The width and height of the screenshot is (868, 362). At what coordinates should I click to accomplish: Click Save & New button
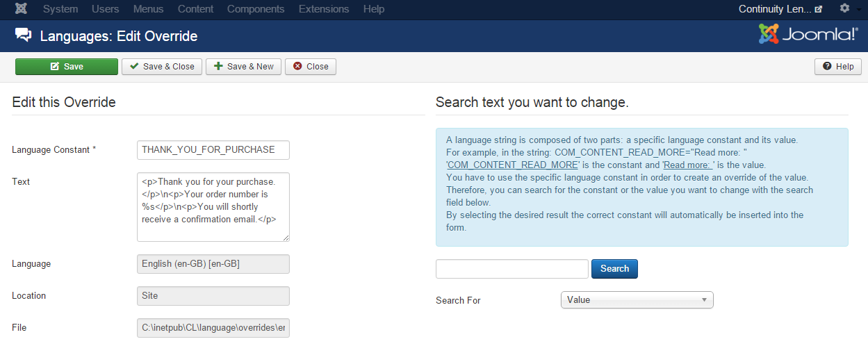pos(243,67)
